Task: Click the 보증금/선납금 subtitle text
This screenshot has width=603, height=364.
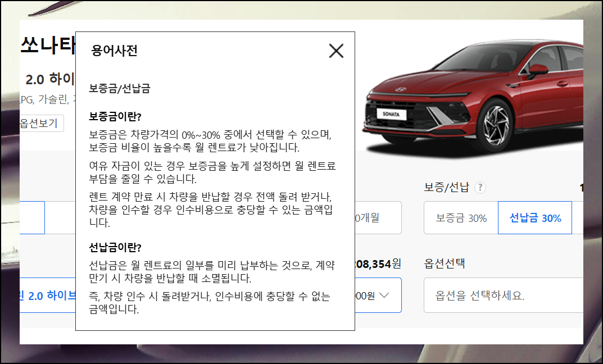Action: pyautogui.click(x=120, y=88)
